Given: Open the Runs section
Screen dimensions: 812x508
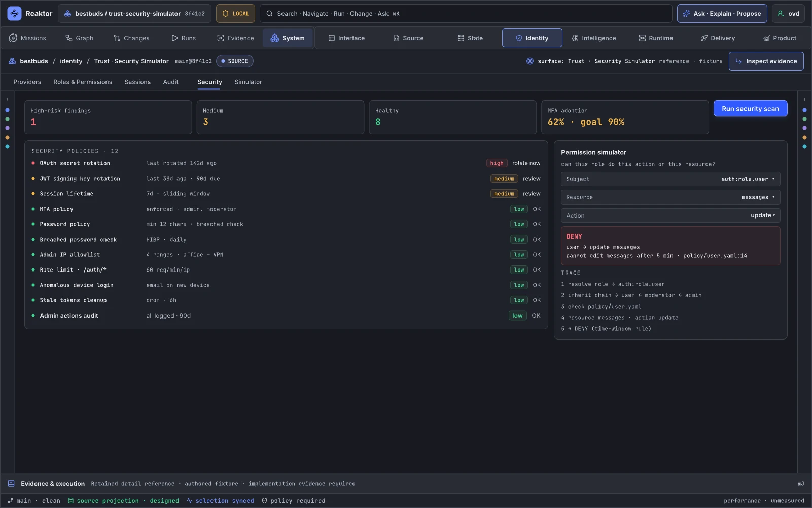Looking at the screenshot, I should click(184, 38).
